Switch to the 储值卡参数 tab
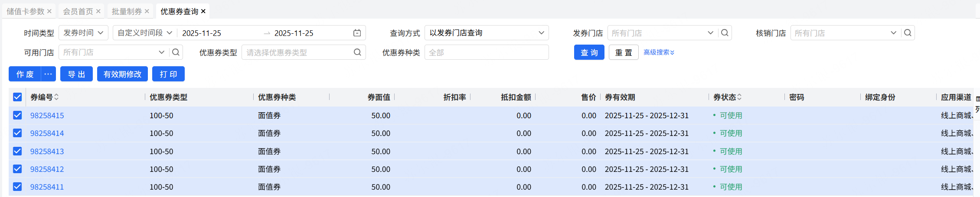 25,11
